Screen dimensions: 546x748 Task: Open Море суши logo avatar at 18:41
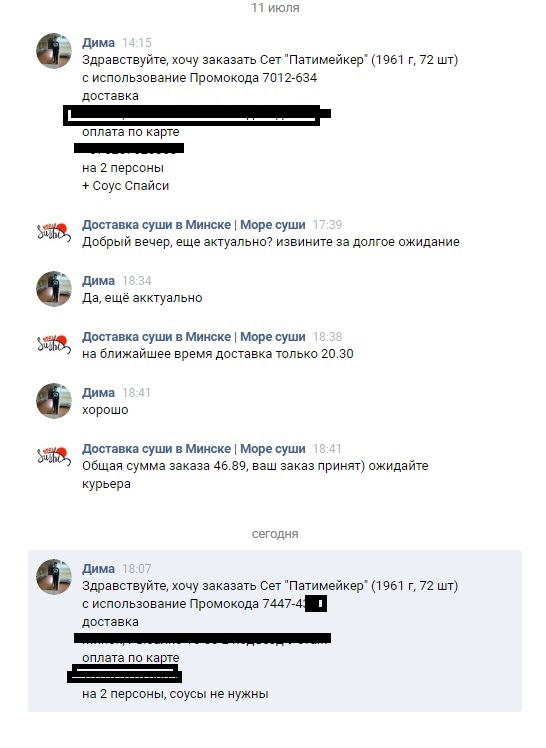[54, 457]
